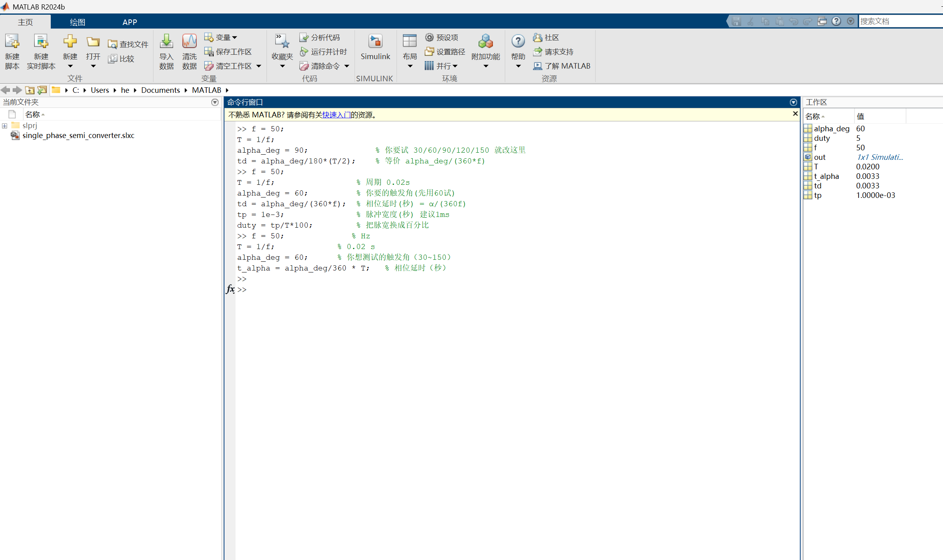Viewport: 943px width, 560px height.
Task: Click Find Files (查找文件) button
Action: pos(128,44)
